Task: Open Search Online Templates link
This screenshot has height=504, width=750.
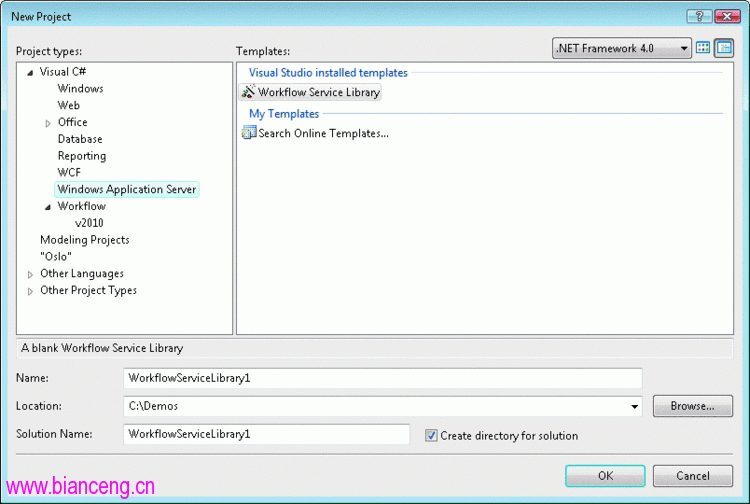Action: coord(323,133)
